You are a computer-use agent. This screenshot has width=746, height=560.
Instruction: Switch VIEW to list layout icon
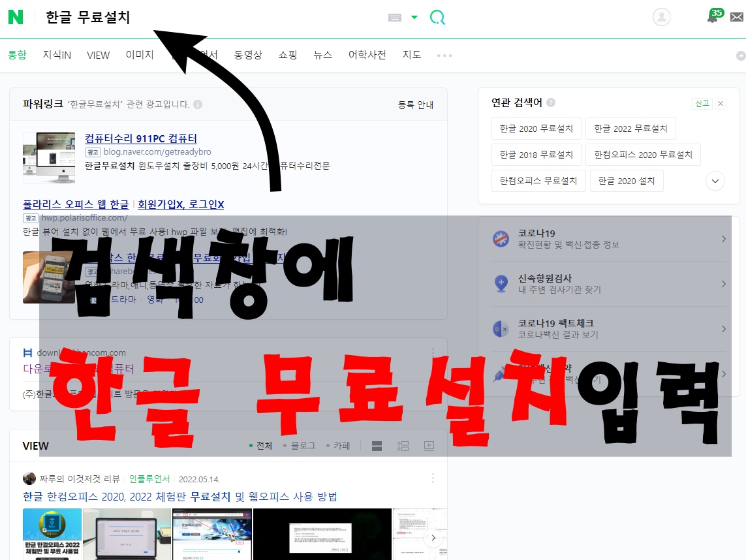(403, 446)
